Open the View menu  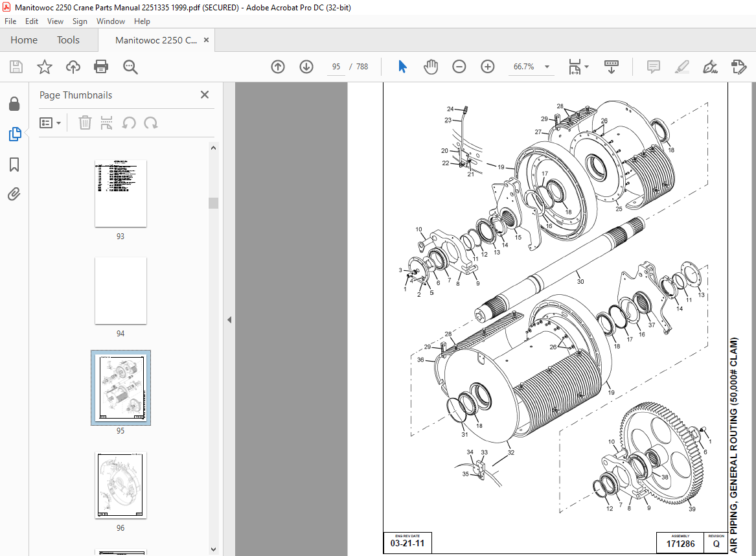click(x=55, y=21)
